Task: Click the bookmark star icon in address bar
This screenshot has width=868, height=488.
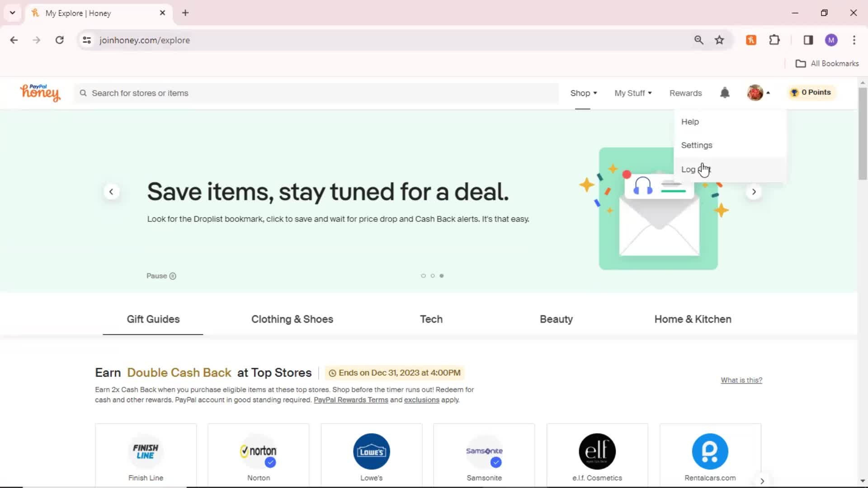Action: (720, 40)
